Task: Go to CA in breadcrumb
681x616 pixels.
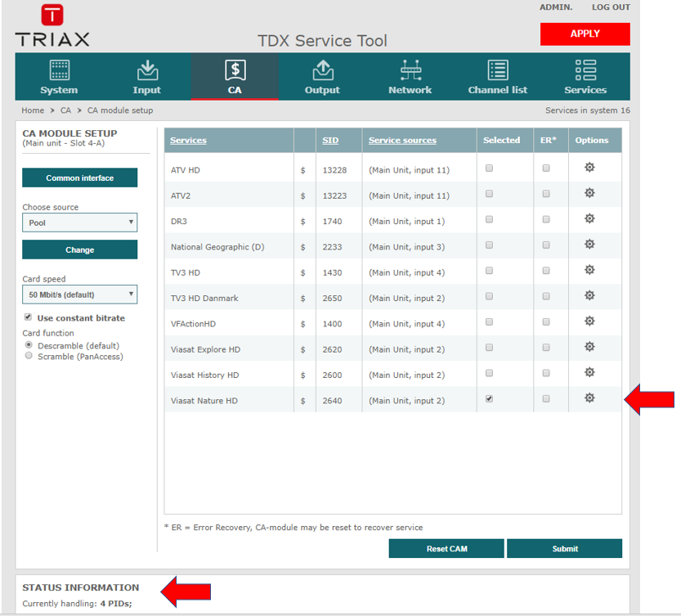Action: pos(65,110)
